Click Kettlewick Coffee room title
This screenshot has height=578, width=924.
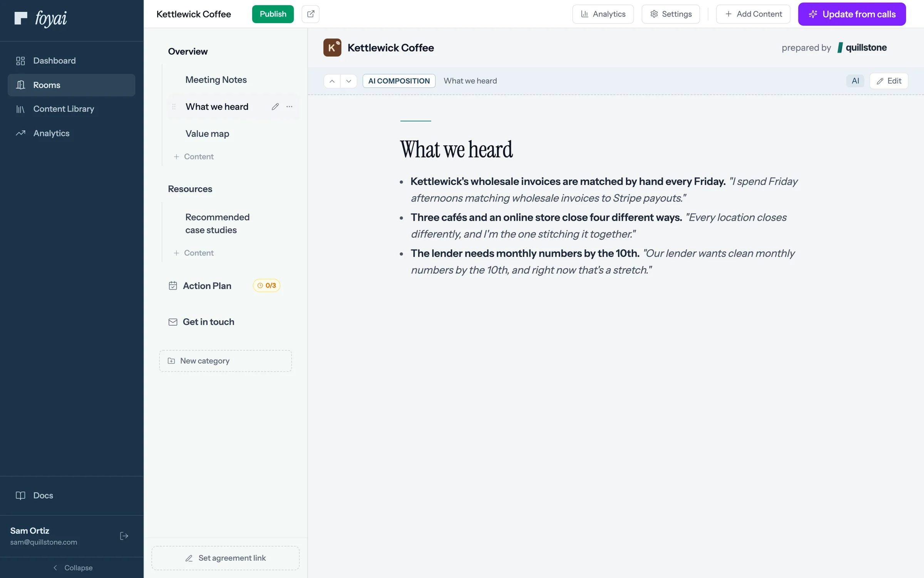click(194, 14)
